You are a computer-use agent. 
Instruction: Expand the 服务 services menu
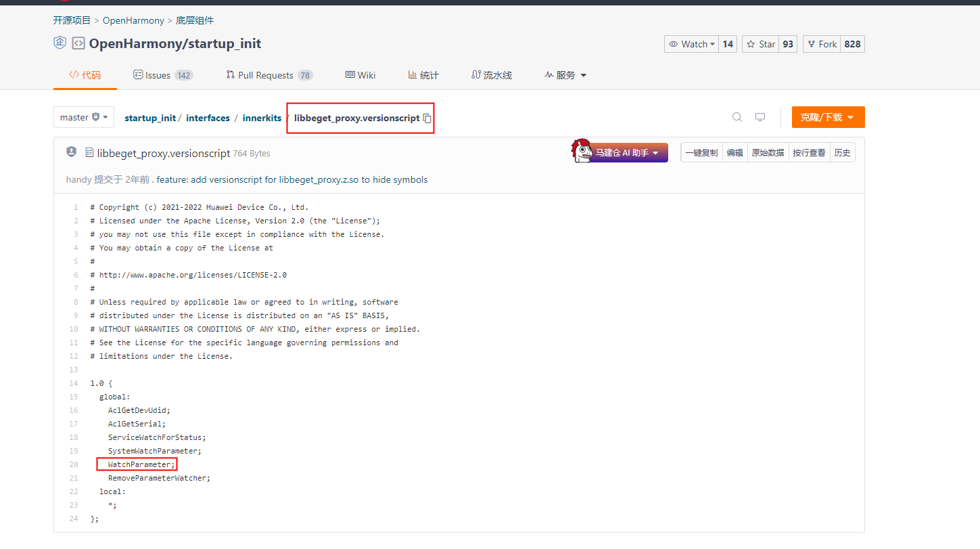click(565, 75)
